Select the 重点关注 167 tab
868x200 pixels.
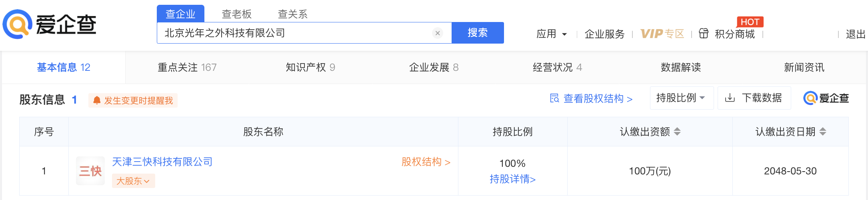click(x=187, y=67)
